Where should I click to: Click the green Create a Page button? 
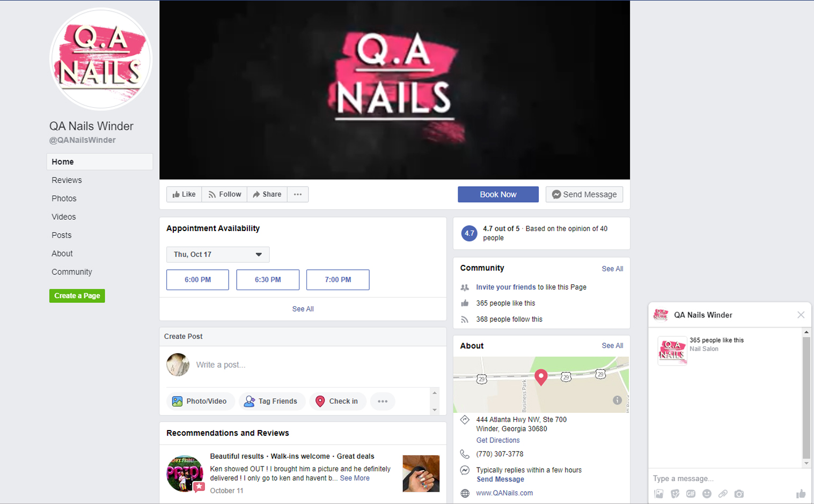coord(77,295)
